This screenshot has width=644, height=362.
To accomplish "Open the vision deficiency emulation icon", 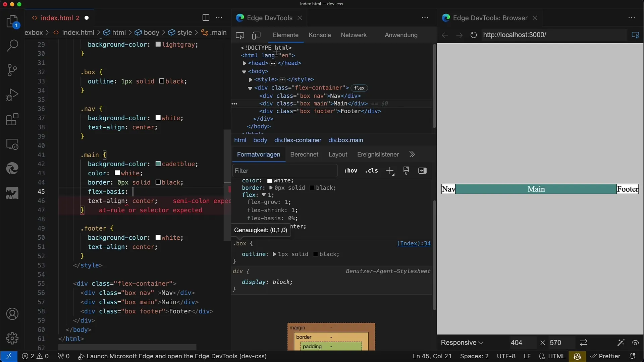I will [x=635, y=343].
